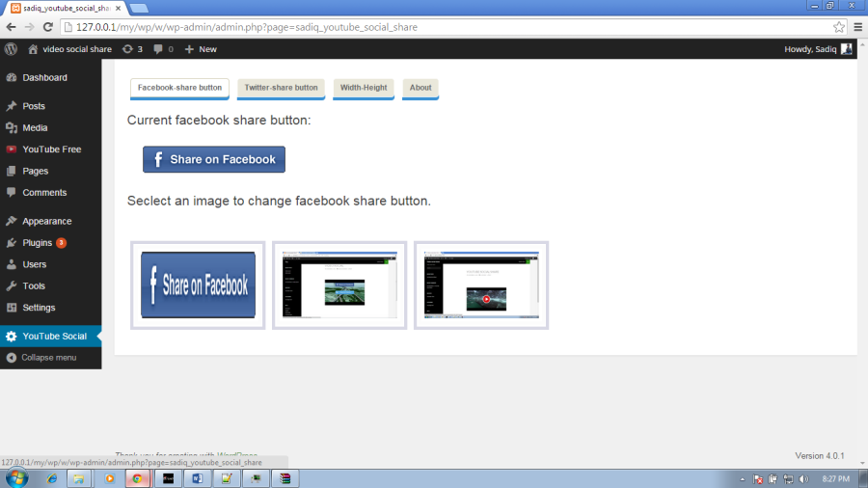This screenshot has height=488, width=868.
Task: Switch to Facebook-share button tab
Action: point(179,88)
